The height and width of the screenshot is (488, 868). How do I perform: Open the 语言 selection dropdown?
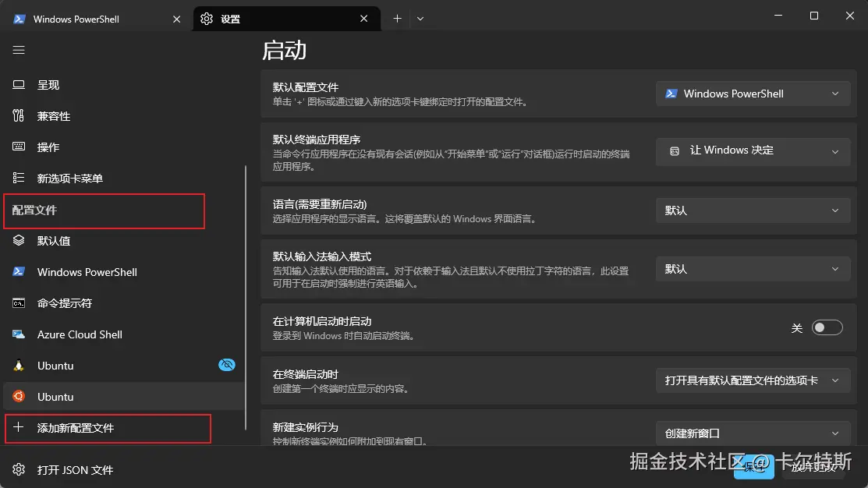point(752,210)
